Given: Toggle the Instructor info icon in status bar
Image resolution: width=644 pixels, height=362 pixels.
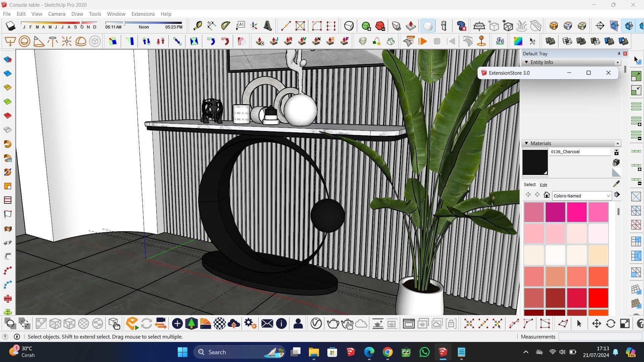Looking at the screenshot, I should (17, 337).
